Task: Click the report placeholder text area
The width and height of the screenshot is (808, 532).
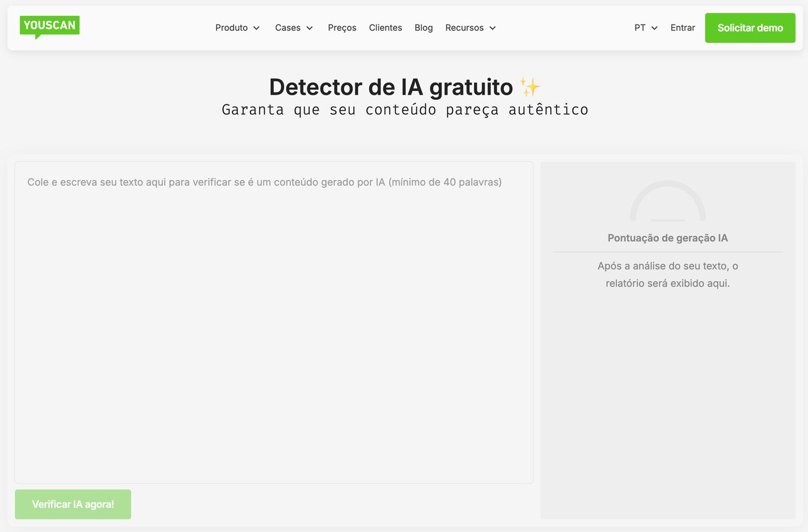Action: (667, 275)
